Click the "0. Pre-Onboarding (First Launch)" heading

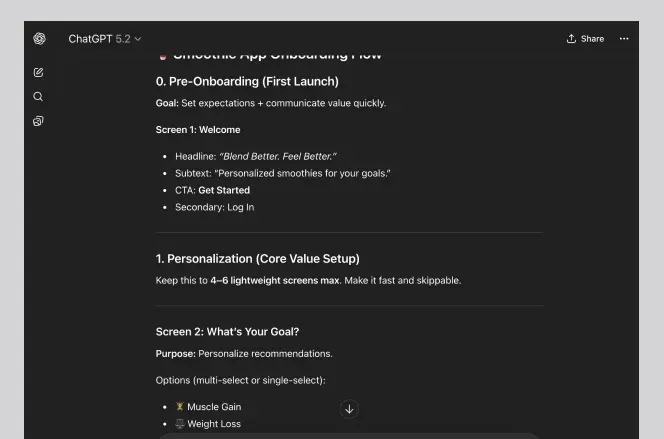click(247, 81)
